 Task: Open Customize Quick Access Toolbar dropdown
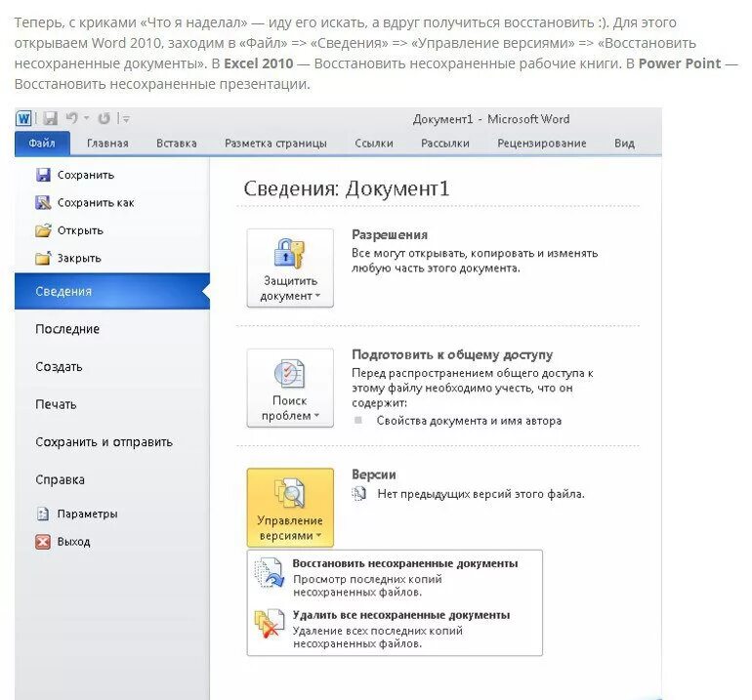(126, 119)
